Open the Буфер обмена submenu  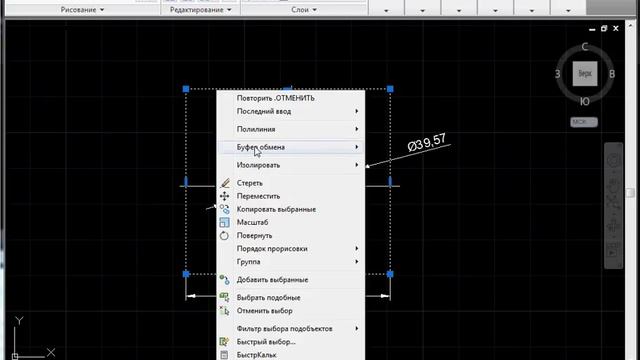pyautogui.click(x=291, y=147)
